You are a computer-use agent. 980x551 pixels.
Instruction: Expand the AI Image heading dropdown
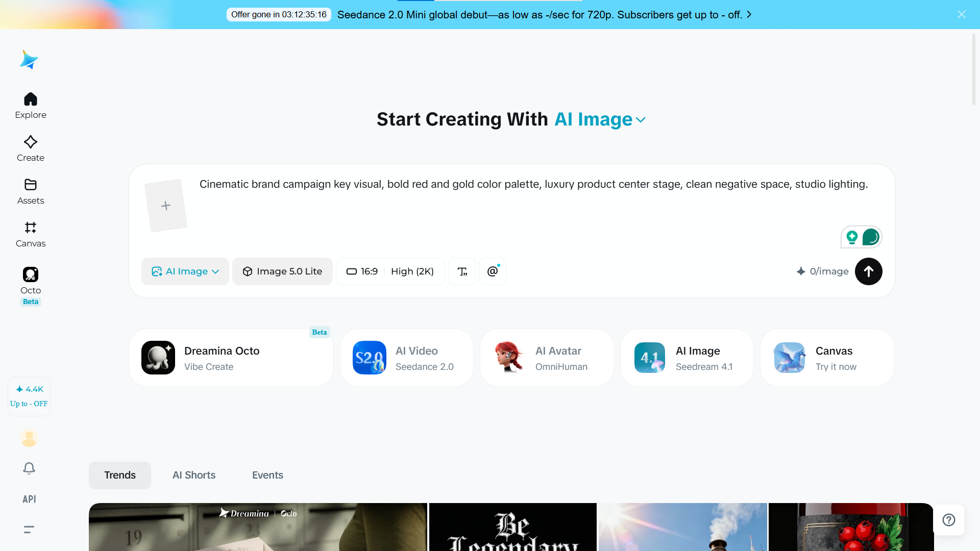[x=600, y=119]
